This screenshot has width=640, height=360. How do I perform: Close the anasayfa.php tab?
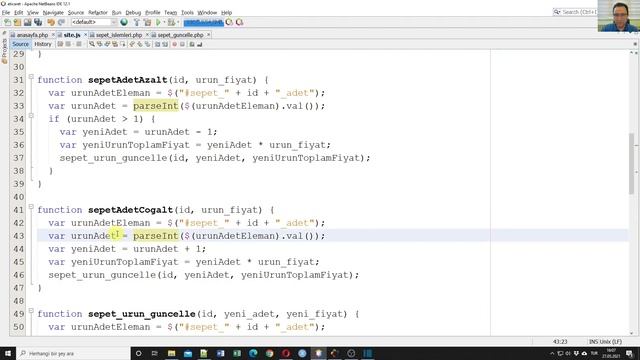pyautogui.click(x=53, y=35)
